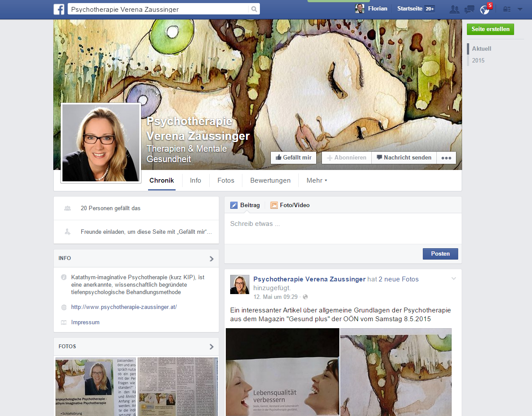Open the post options chevron dropdown
Image resolution: width=532 pixels, height=416 pixels.
(453, 278)
